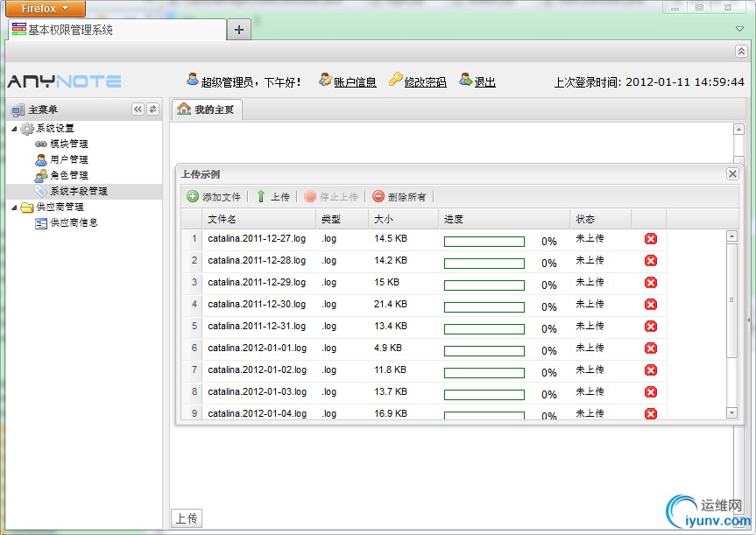Image resolution: width=756 pixels, height=535 pixels.
Task: Click the key icon beside 修改密码
Action: (x=395, y=80)
